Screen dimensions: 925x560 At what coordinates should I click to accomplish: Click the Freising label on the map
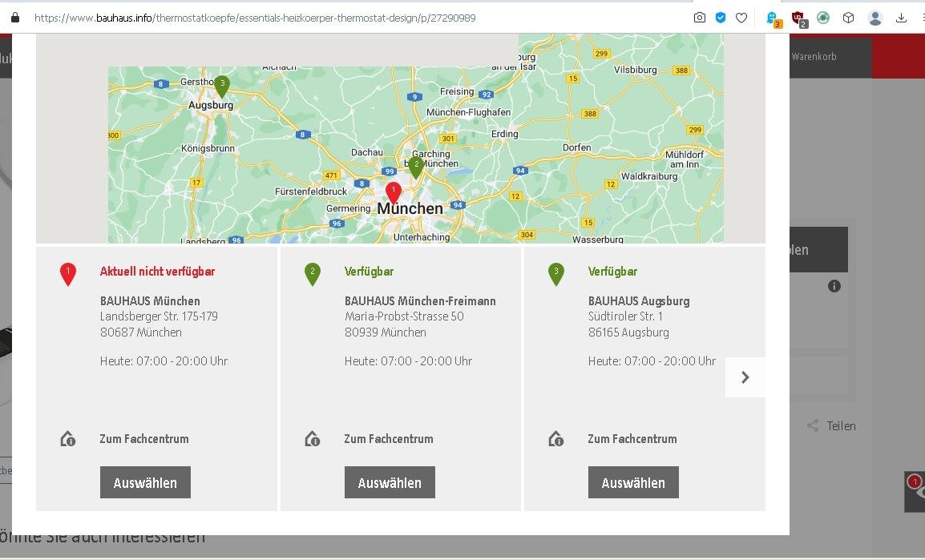457,91
